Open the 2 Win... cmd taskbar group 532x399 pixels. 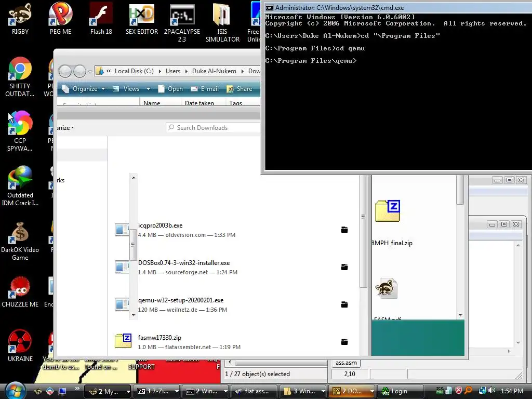(x=206, y=391)
